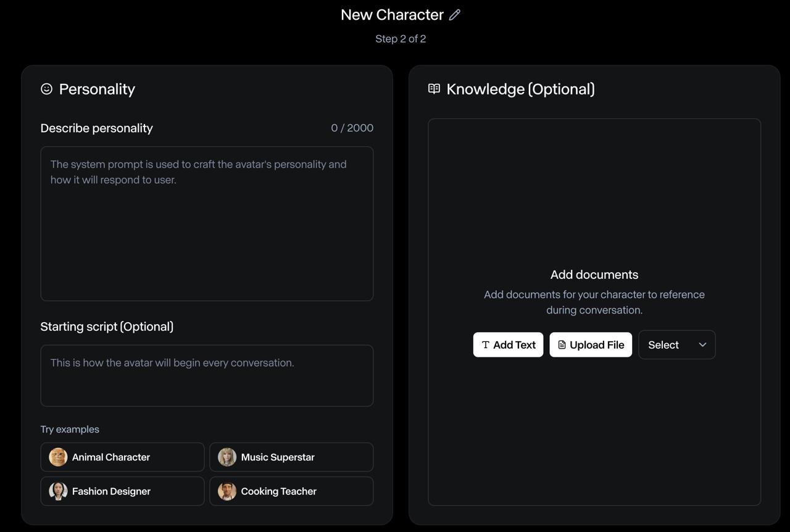Click the Try examples label
Screen dimensions: 790x532
(70, 430)
